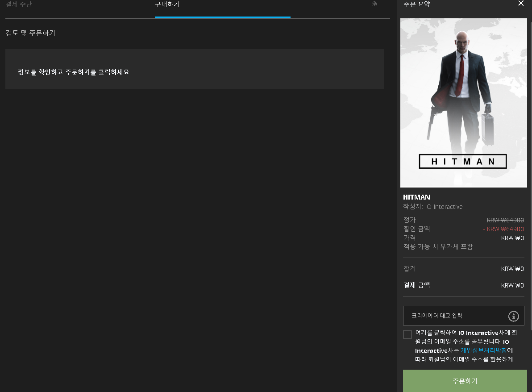Click the 정보를 확인하고 주문하기를 클릭하세요 message
Image resolution: width=532 pixels, height=392 pixels.
73,72
